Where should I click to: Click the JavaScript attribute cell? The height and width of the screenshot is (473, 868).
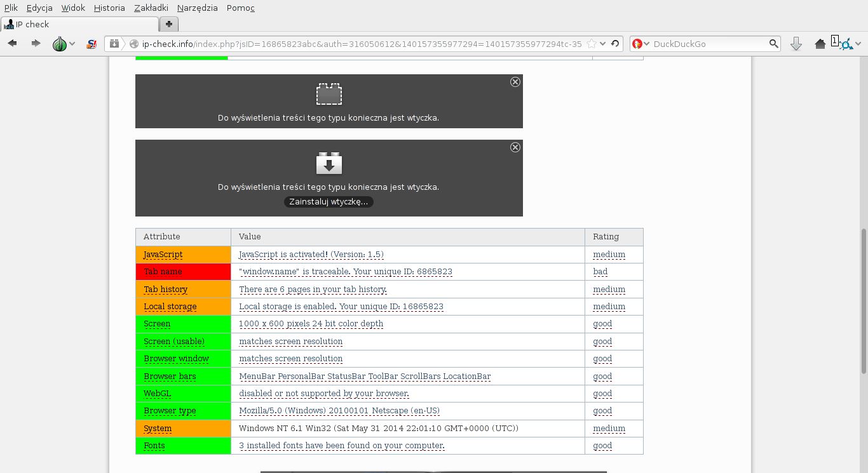click(183, 255)
